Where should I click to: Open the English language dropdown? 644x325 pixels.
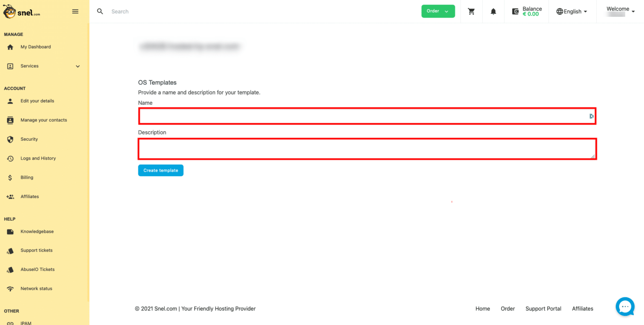(x=571, y=12)
